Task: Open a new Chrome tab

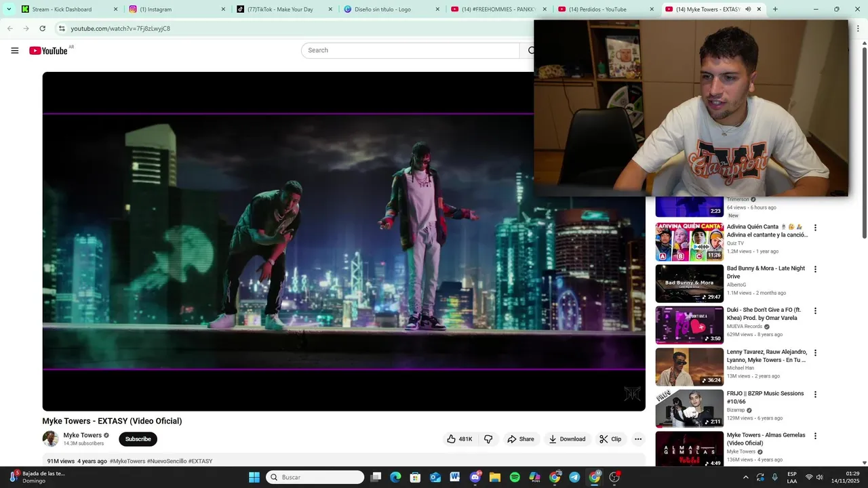Action: pyautogui.click(x=775, y=9)
